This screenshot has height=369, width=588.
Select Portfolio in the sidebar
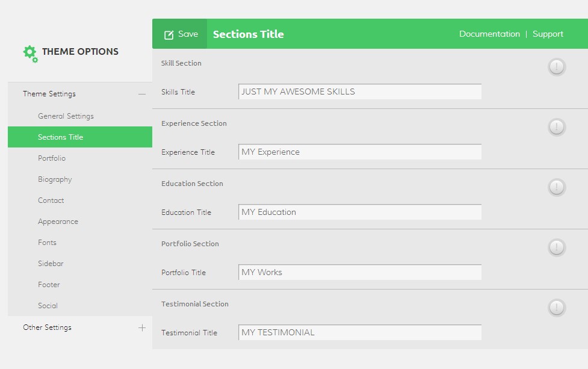click(52, 158)
